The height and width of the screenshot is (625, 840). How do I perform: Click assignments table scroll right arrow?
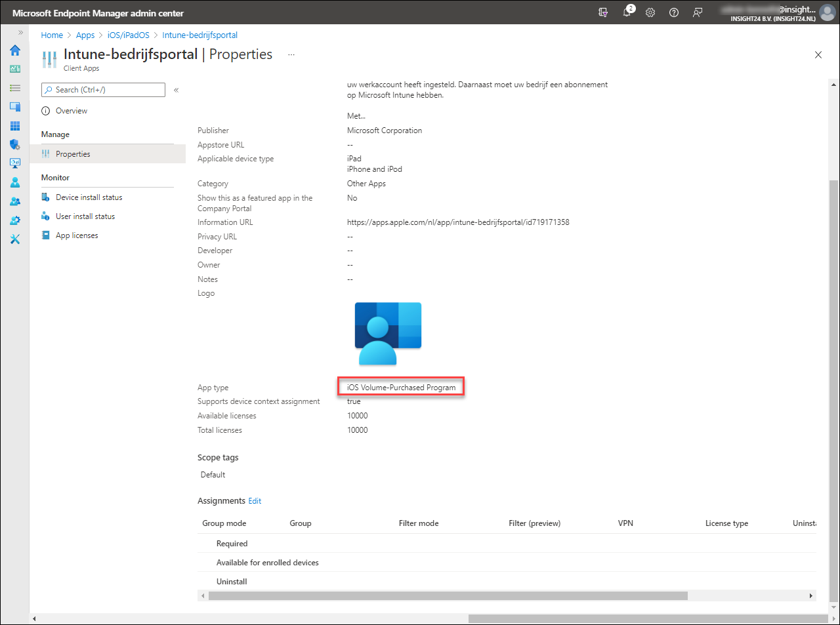[811, 596]
